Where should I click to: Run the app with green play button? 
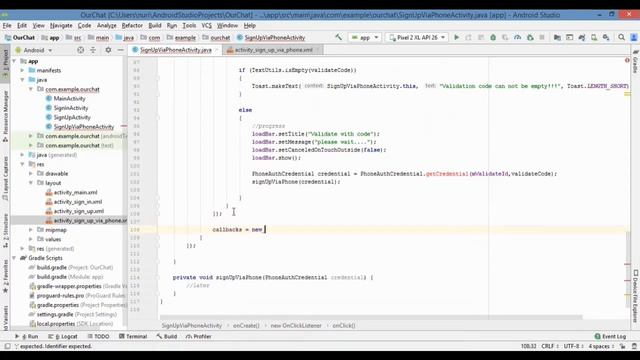456,37
